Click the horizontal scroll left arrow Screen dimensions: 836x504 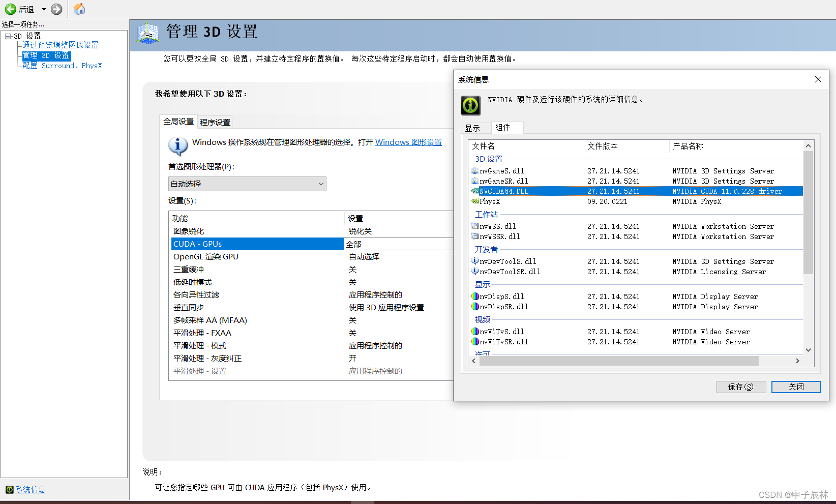pyautogui.click(x=474, y=361)
